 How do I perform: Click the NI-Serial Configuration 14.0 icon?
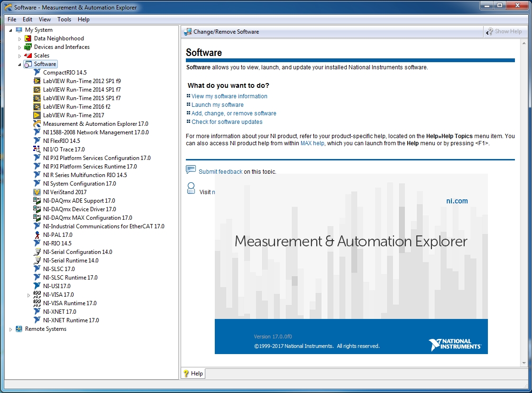coord(37,252)
